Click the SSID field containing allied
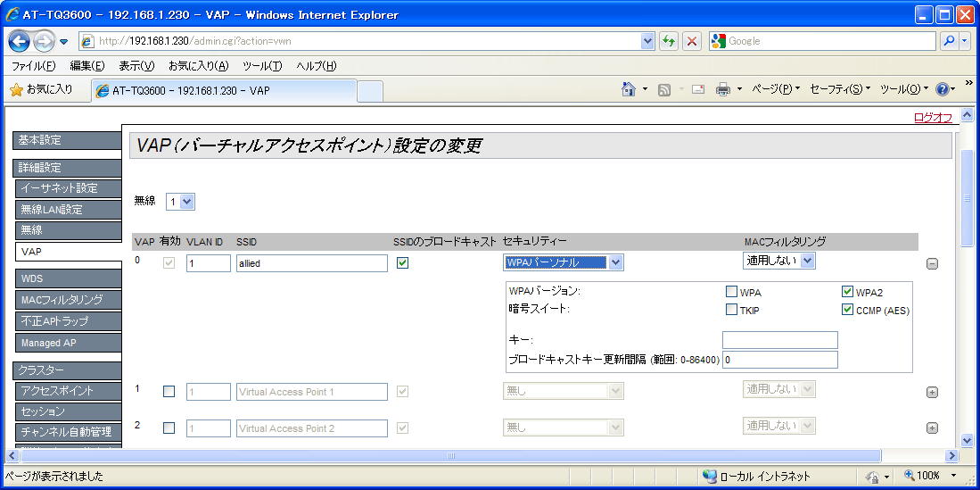The height and width of the screenshot is (490, 980). click(312, 263)
